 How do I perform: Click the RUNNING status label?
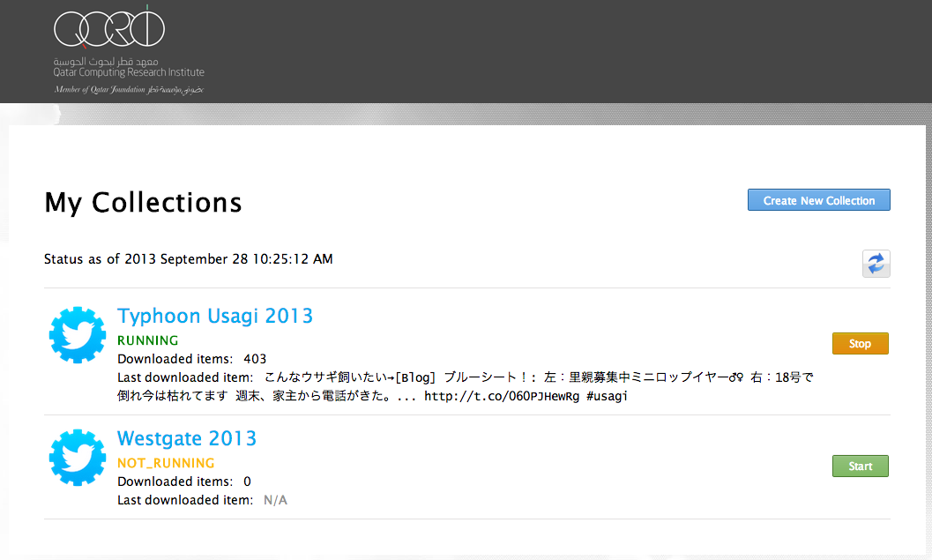147,340
